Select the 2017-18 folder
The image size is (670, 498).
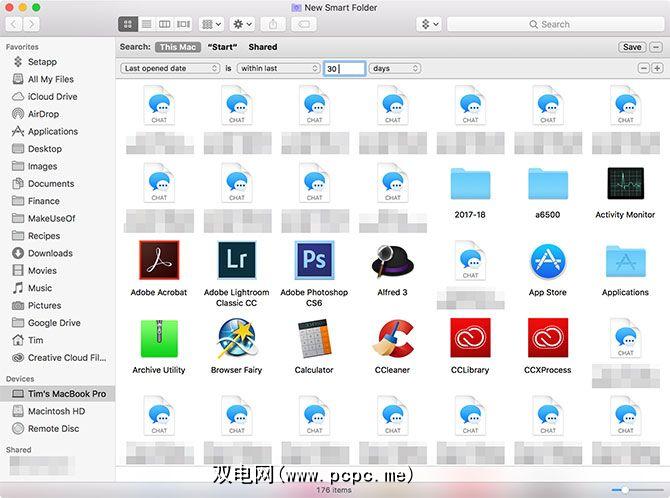point(470,184)
